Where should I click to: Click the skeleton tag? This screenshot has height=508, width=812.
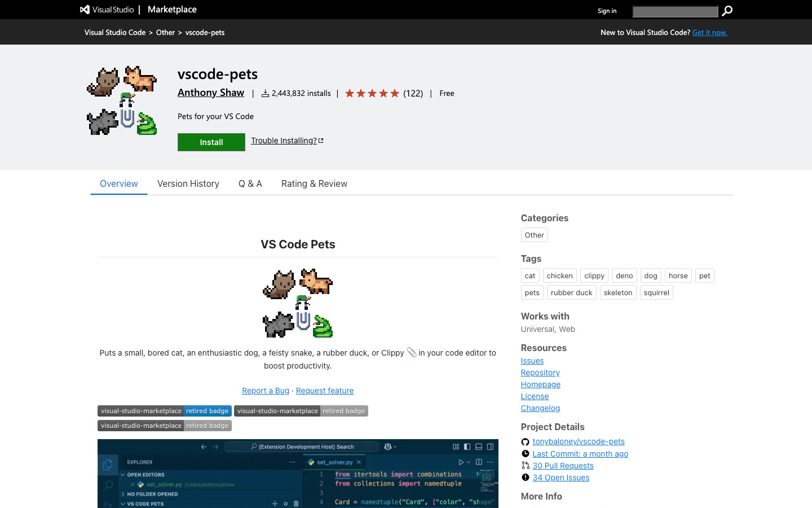coord(618,292)
